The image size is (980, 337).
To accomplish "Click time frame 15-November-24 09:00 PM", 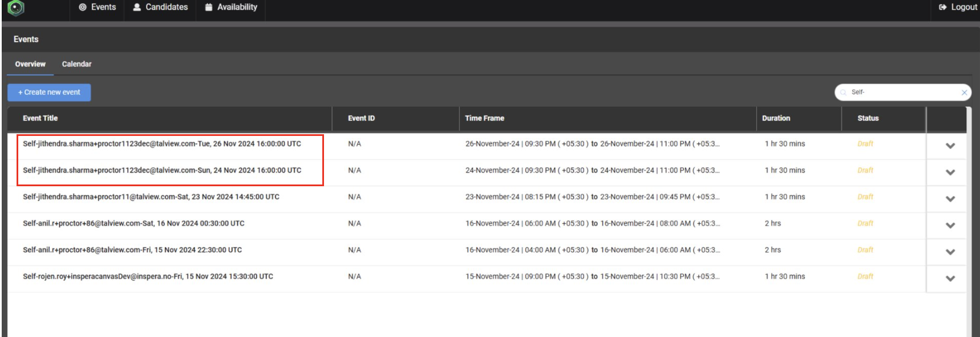I will pos(592,276).
